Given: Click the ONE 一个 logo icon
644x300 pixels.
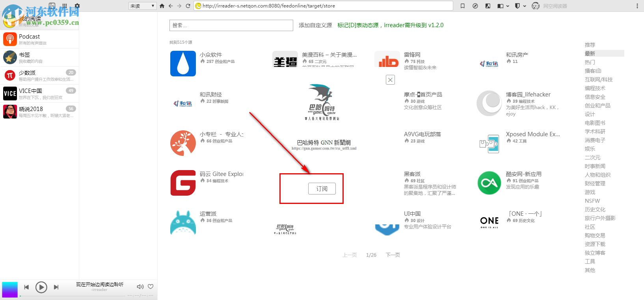Looking at the screenshot, I should 489,222.
